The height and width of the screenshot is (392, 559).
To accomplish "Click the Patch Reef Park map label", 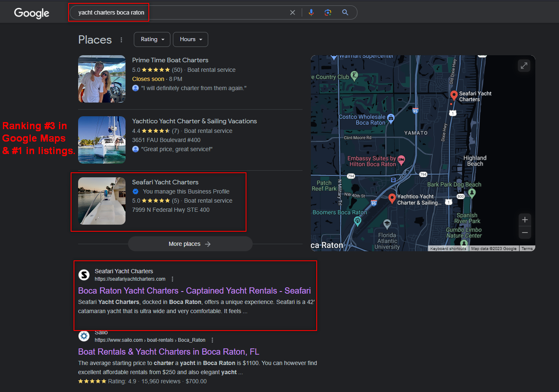I will 324,186.
